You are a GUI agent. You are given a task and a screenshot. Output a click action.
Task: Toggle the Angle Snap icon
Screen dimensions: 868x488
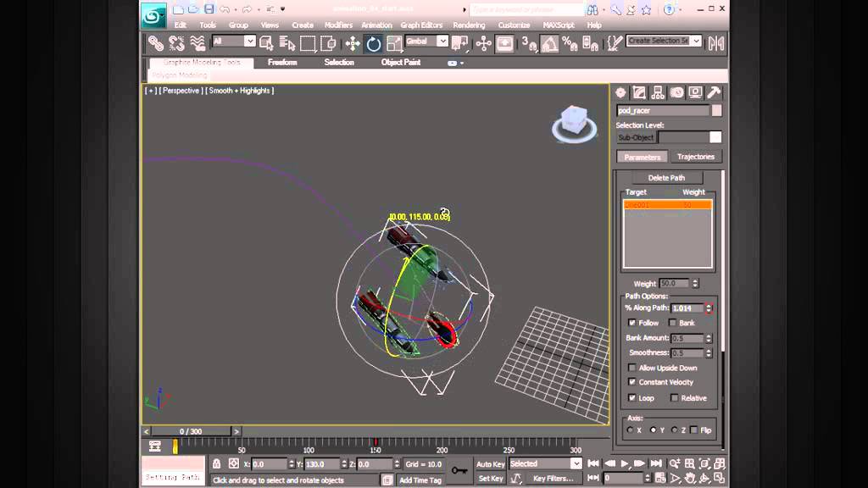[x=549, y=43]
